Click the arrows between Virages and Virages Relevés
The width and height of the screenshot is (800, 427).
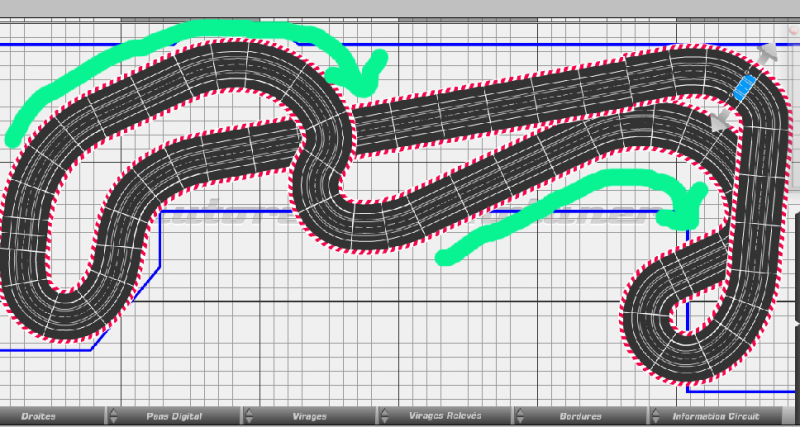pyautogui.click(x=384, y=416)
